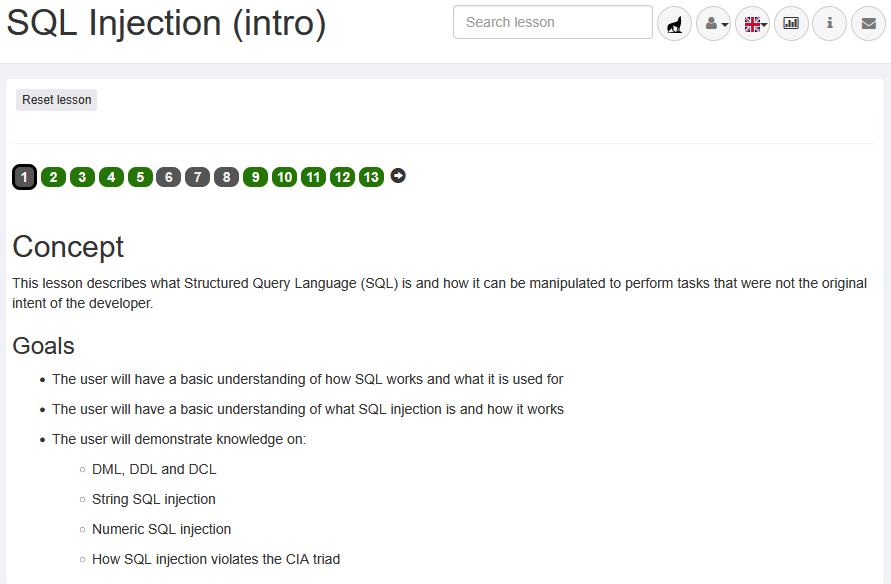
Task: Navigate to lesson page 9
Action: (x=256, y=177)
